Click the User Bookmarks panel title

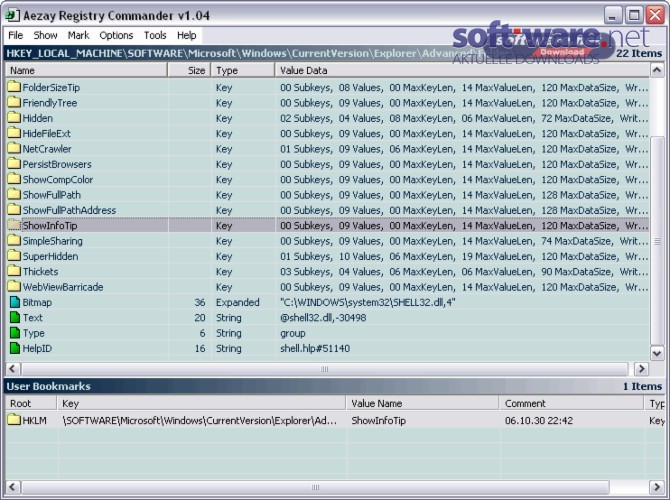(x=48, y=386)
